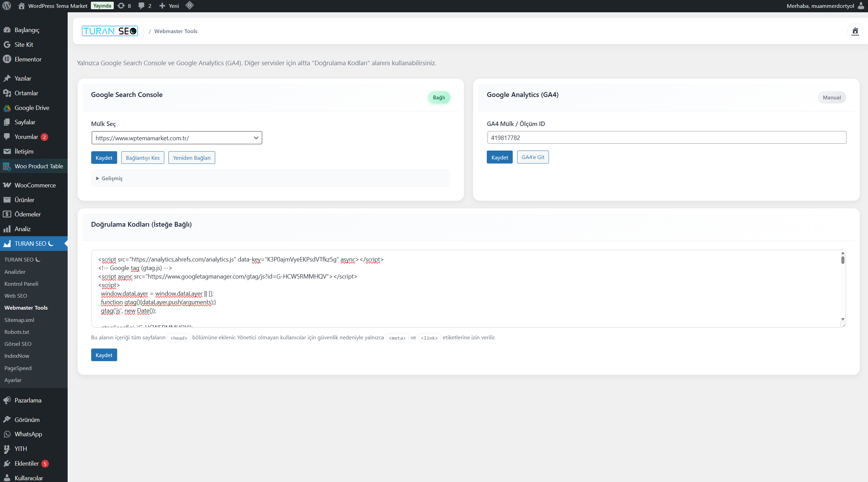Go to PageSpeed submenu page
868x482 pixels.
click(x=18, y=368)
